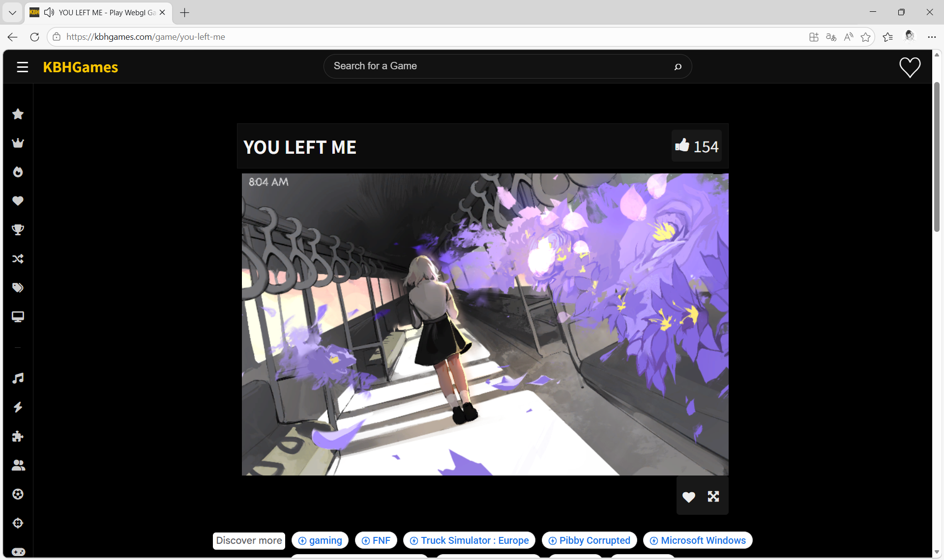The height and width of the screenshot is (560, 944).
Task: Open the Pibby Corrupted tag link
Action: (x=589, y=540)
